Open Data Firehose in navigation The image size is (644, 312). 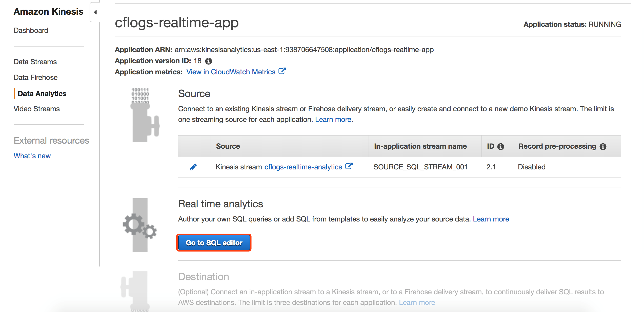point(36,77)
